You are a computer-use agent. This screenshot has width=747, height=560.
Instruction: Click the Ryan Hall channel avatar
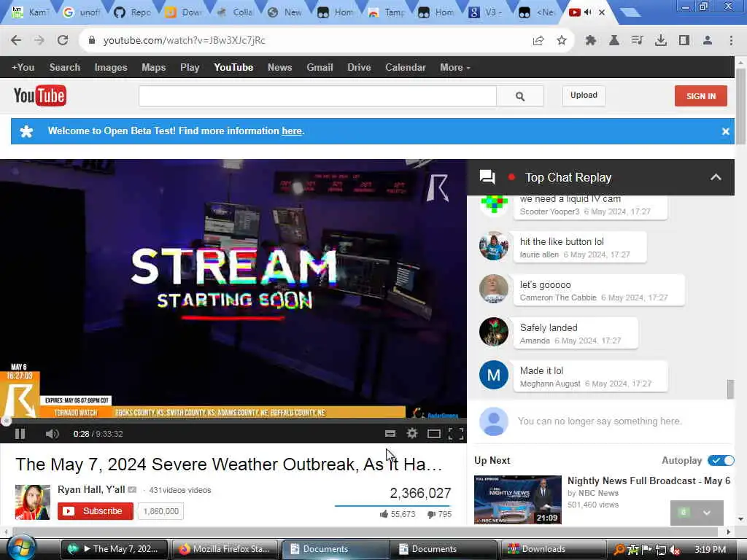pos(32,502)
